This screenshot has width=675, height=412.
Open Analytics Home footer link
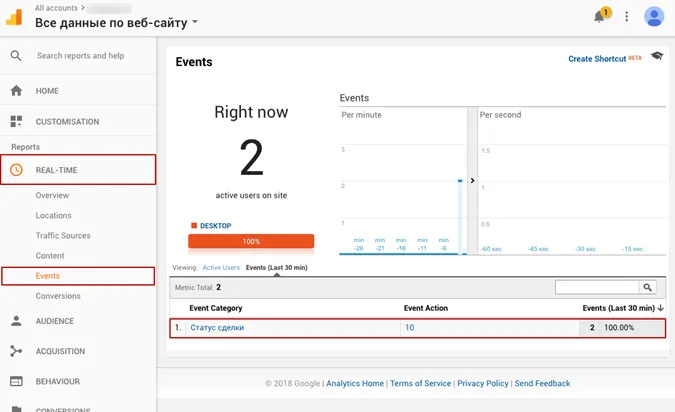355,383
